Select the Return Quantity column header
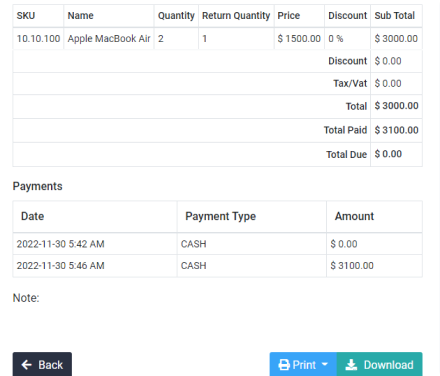Image resolution: width=440 pixels, height=376 pixels. (x=236, y=16)
